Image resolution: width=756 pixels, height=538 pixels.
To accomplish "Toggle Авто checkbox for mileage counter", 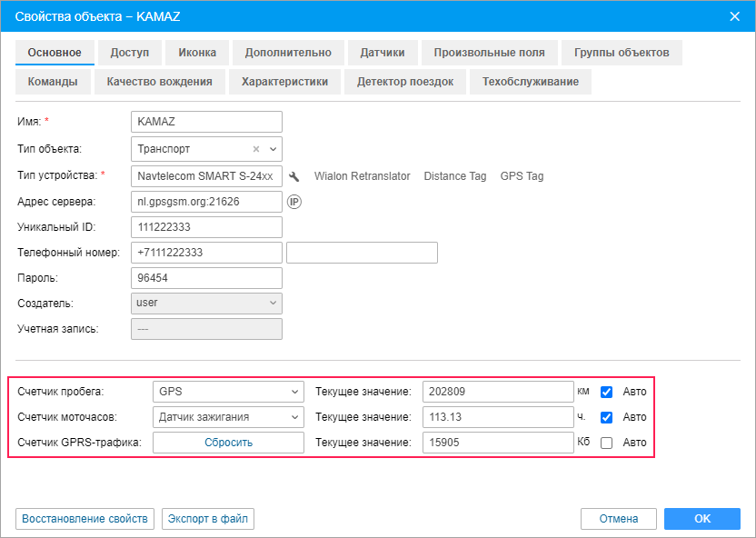I will point(607,392).
